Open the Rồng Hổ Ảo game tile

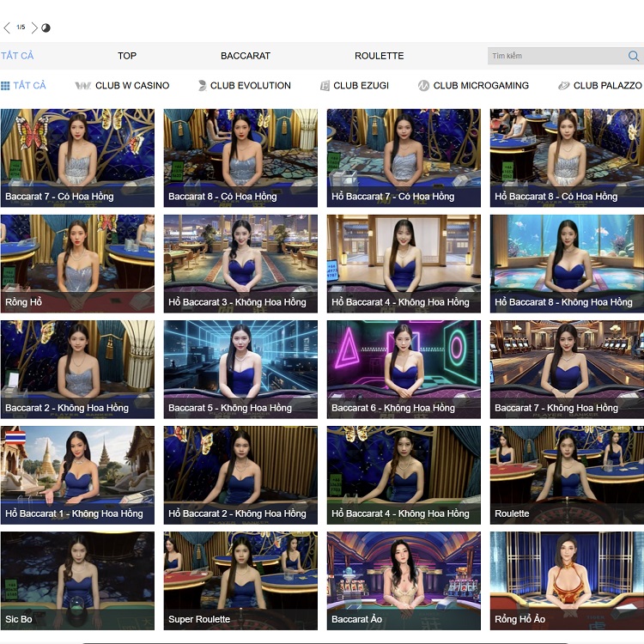[x=567, y=580]
